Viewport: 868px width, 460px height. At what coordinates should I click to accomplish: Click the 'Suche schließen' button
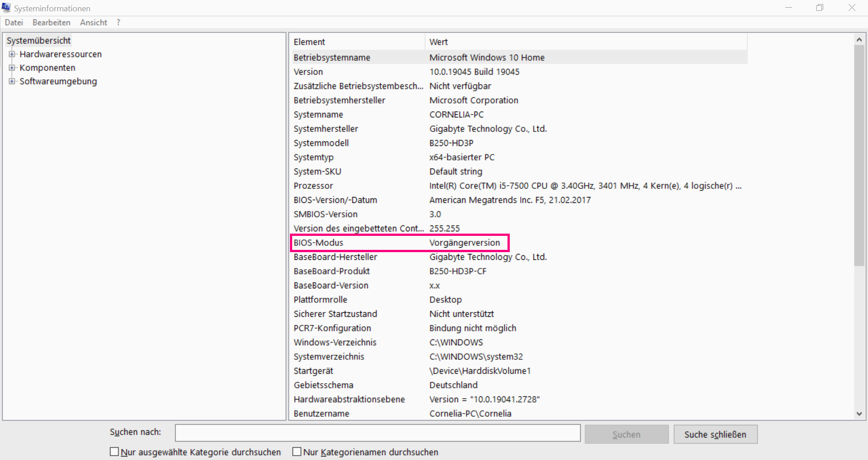click(x=716, y=434)
